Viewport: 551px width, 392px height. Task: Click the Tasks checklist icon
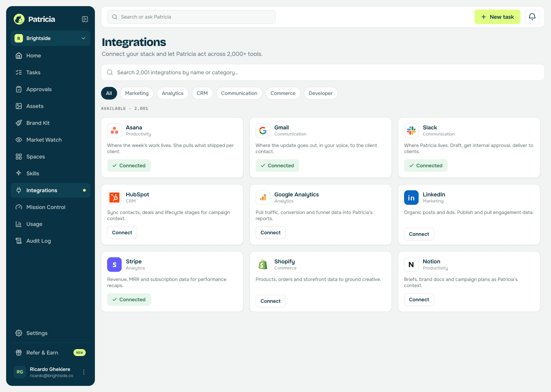pyautogui.click(x=19, y=72)
